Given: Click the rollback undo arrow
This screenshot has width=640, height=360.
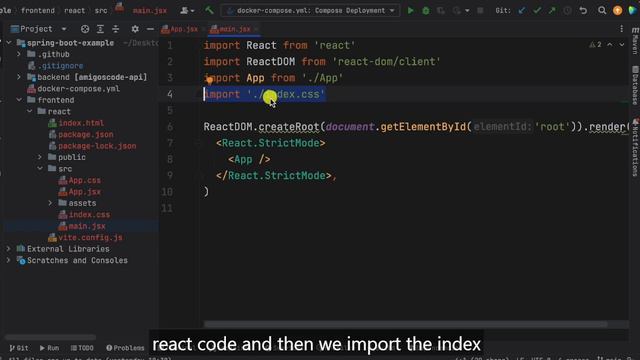Looking at the screenshot, I should [x=583, y=11].
